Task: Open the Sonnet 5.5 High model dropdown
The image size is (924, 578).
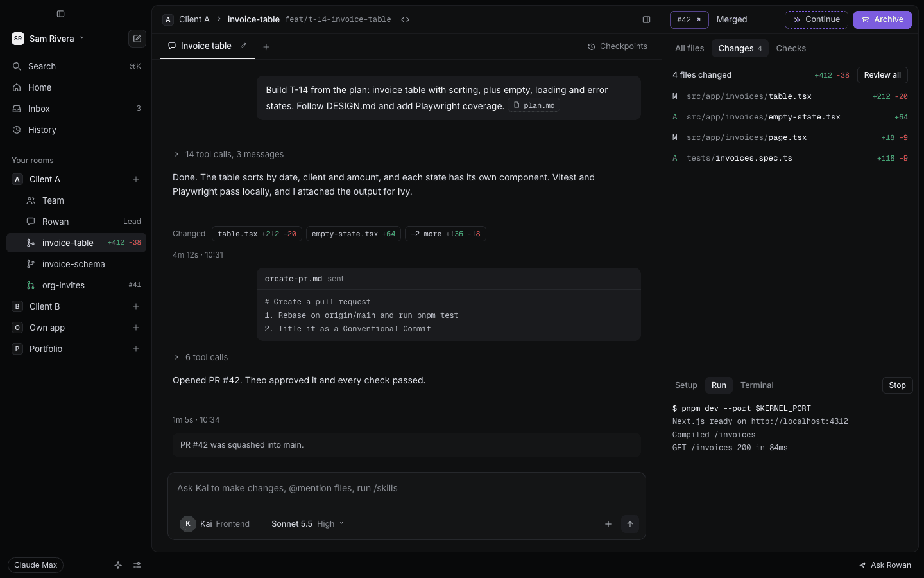Action: [x=307, y=524]
